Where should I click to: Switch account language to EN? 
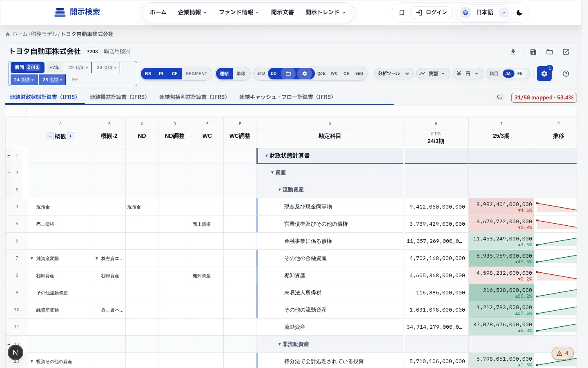(x=520, y=74)
